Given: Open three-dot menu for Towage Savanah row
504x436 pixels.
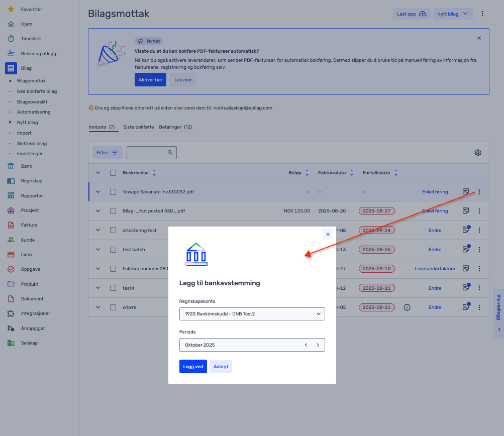Looking at the screenshot, I should [479, 191].
